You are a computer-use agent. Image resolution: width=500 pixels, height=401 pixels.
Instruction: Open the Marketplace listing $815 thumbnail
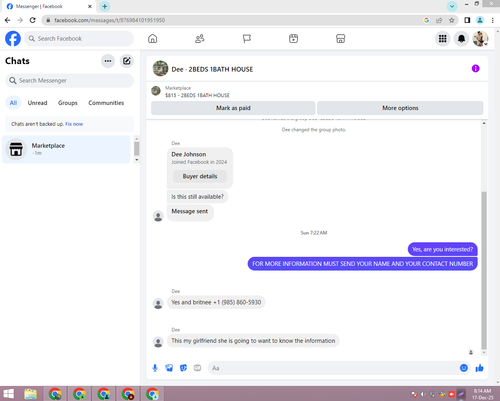pyautogui.click(x=156, y=91)
